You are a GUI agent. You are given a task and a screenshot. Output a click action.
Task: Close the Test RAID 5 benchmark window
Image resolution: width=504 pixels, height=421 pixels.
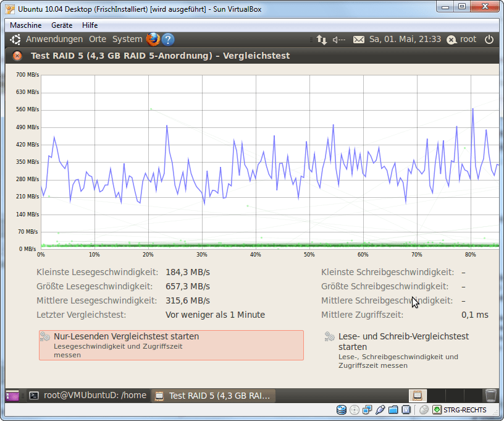17,56
